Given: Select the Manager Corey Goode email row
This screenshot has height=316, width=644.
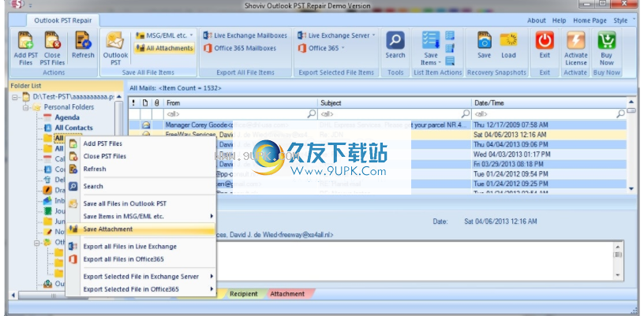Looking at the screenshot, I should 378,125.
